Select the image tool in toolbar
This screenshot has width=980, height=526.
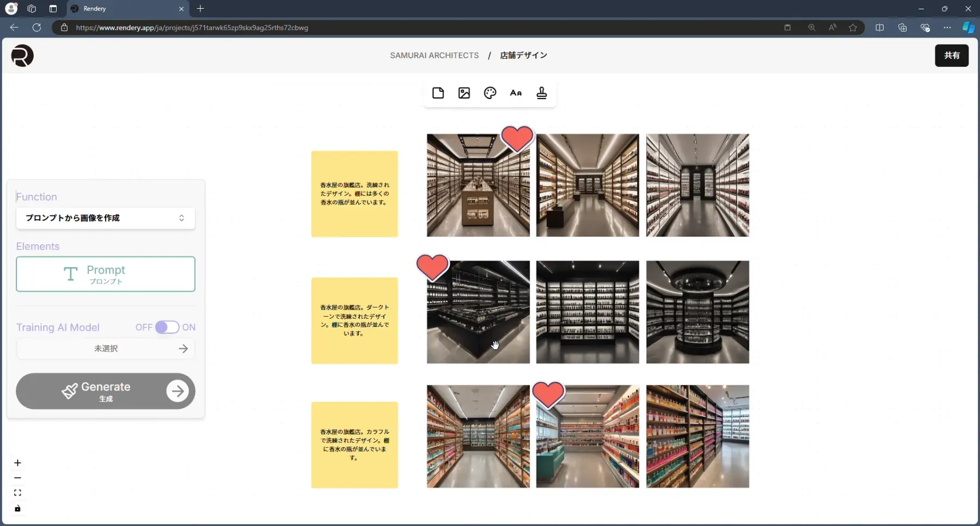464,93
